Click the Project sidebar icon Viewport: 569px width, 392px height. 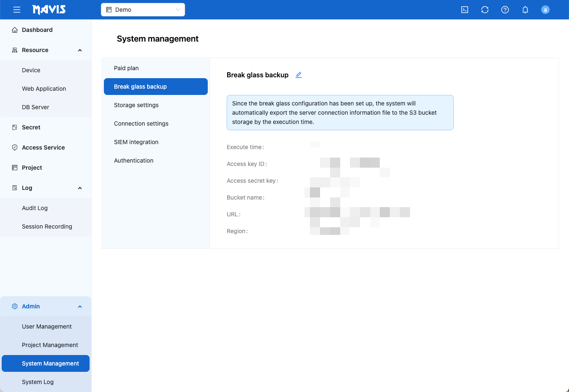(x=15, y=168)
